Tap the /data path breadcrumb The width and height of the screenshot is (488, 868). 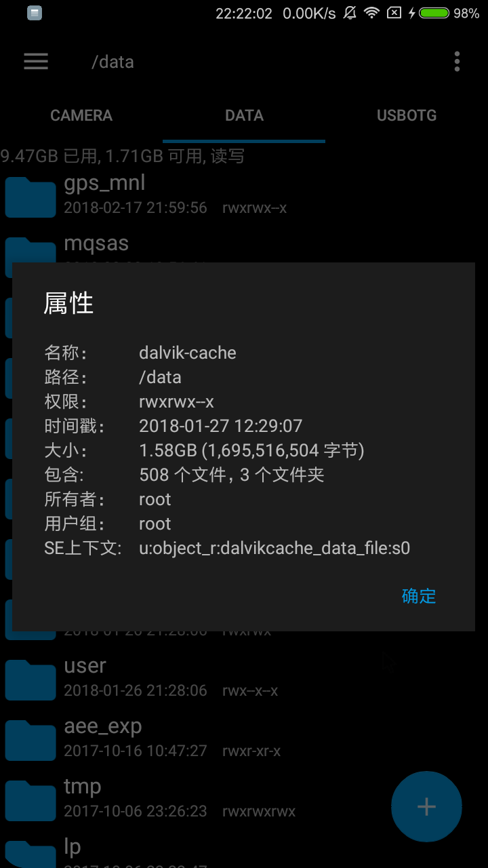click(113, 62)
